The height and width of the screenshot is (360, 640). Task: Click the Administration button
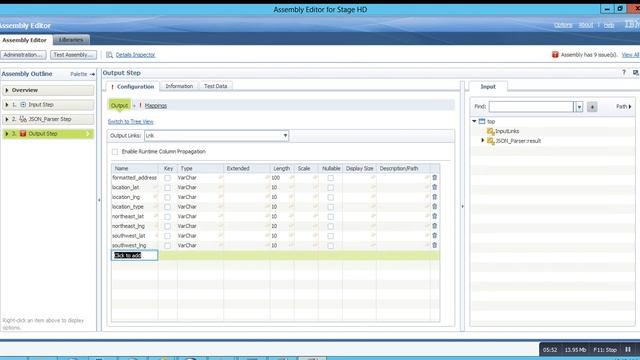[23, 55]
